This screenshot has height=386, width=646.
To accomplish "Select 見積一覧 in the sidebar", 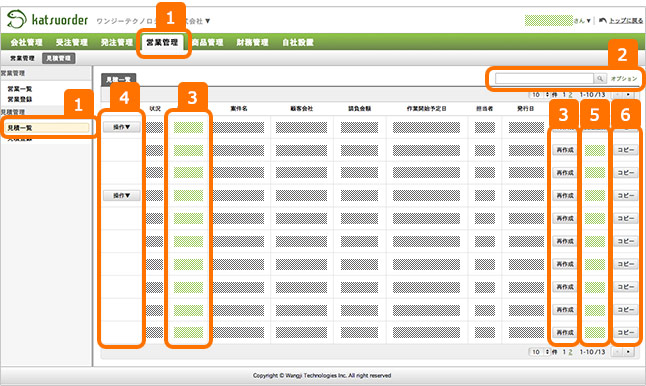I will [46, 128].
